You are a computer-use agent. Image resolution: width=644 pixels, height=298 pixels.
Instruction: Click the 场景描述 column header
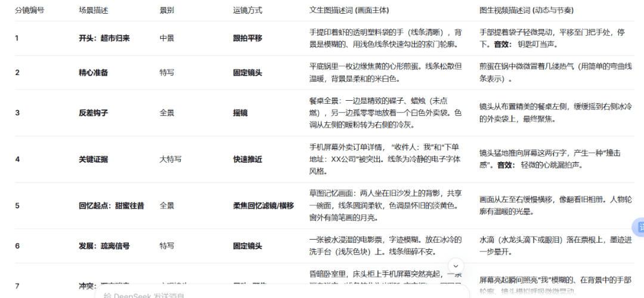click(94, 11)
